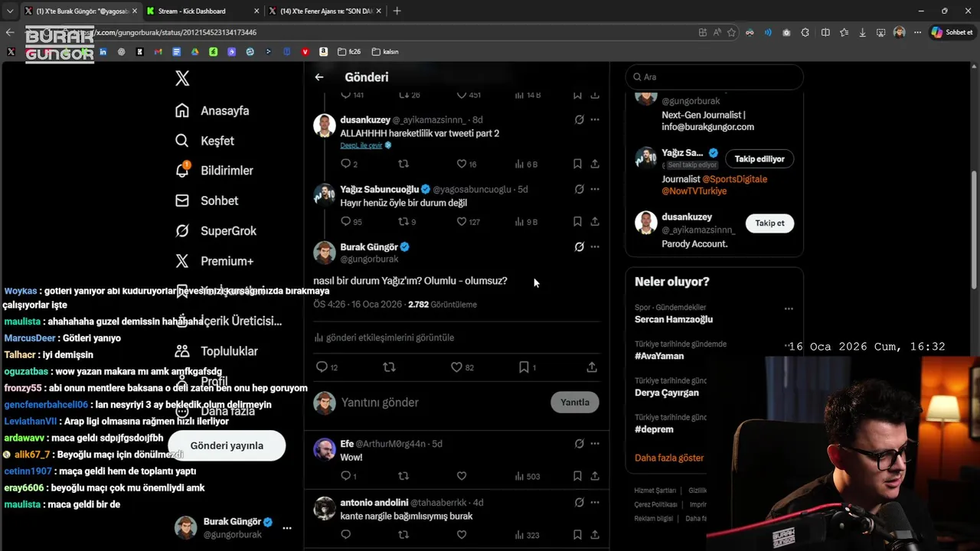Open Anasayfa in the sidebar
Image resolution: width=980 pixels, height=551 pixels.
point(212,110)
